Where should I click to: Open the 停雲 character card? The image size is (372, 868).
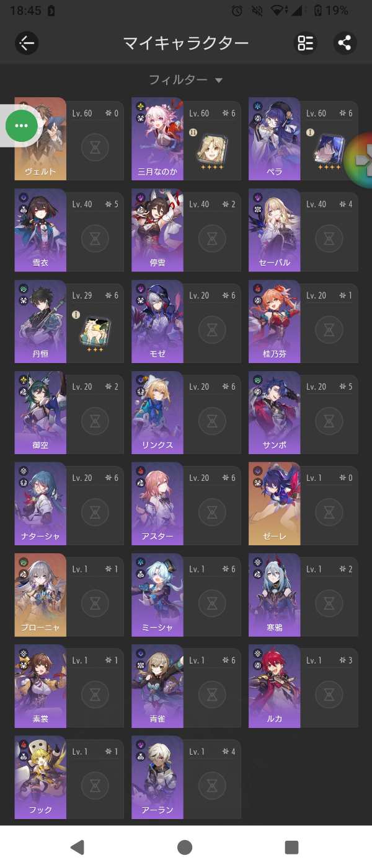tap(186, 230)
